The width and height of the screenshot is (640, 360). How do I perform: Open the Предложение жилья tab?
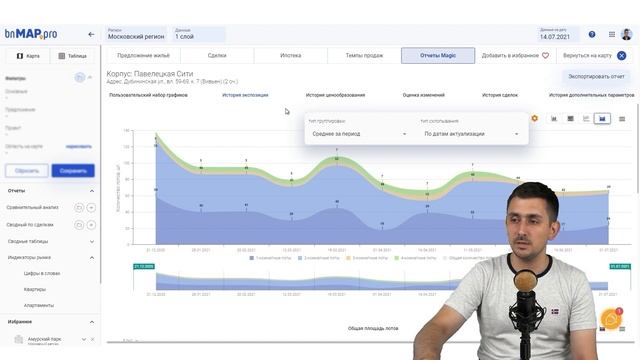tap(143, 56)
